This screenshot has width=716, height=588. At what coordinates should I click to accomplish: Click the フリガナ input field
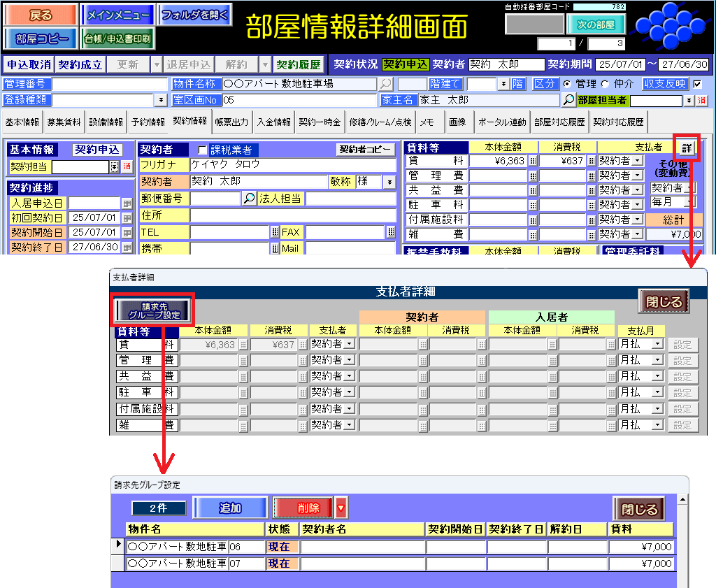[292, 165]
